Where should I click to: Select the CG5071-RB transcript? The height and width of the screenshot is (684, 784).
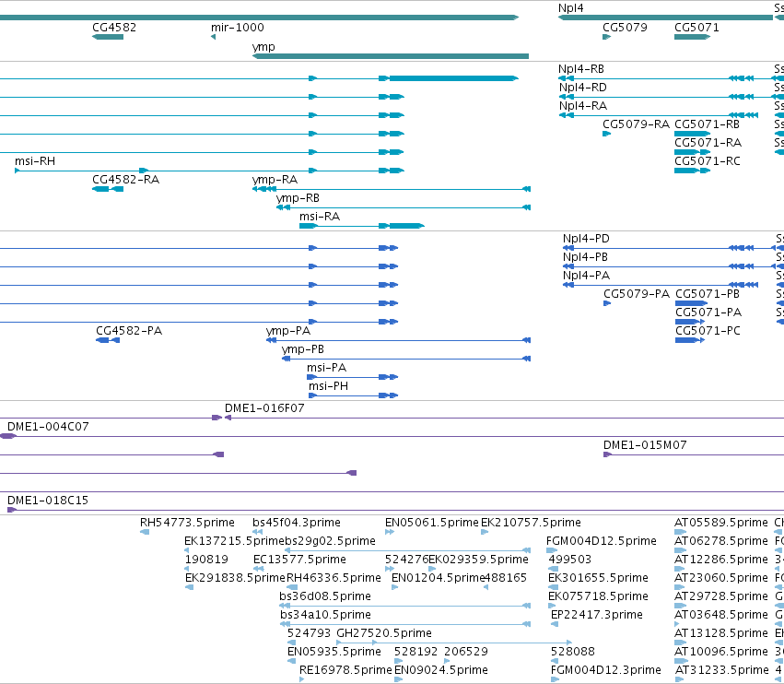[x=692, y=134]
